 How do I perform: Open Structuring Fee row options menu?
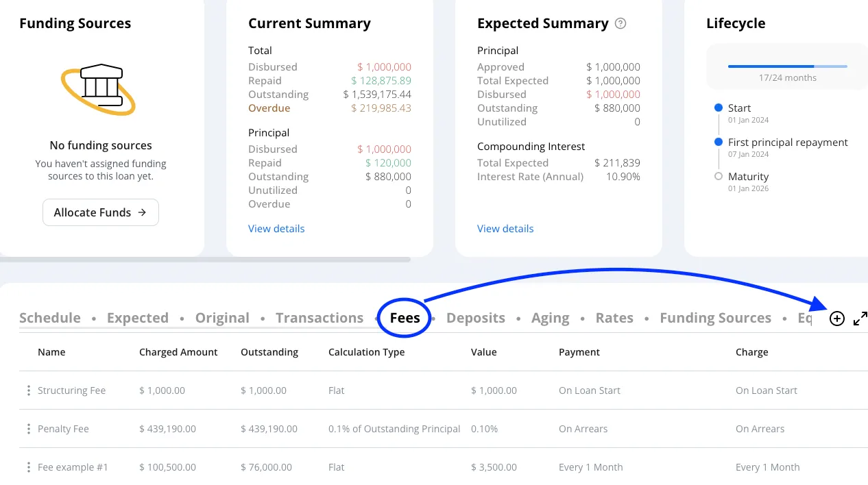point(28,390)
